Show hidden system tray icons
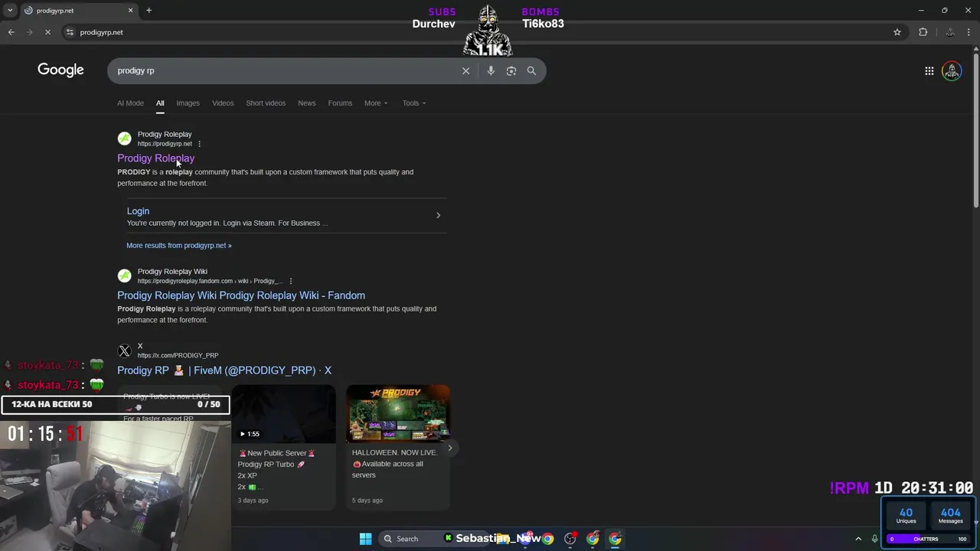This screenshot has height=551, width=980. 858,539
